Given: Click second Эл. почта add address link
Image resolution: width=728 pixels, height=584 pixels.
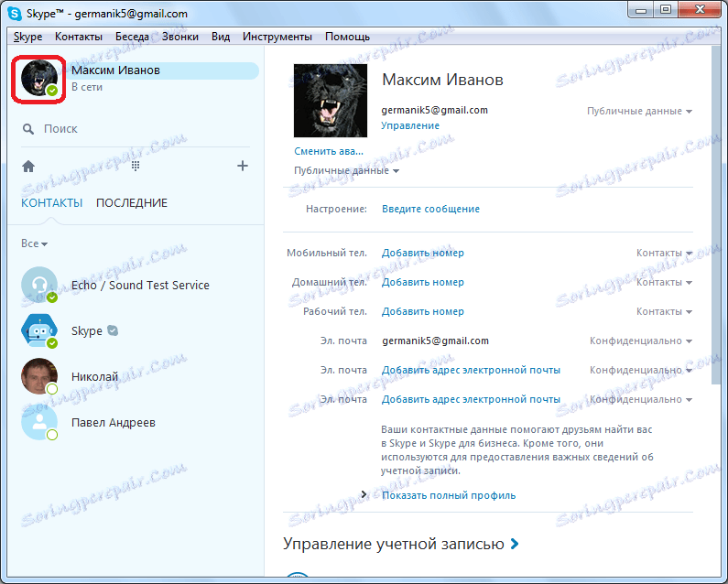Looking at the screenshot, I should point(471,370).
